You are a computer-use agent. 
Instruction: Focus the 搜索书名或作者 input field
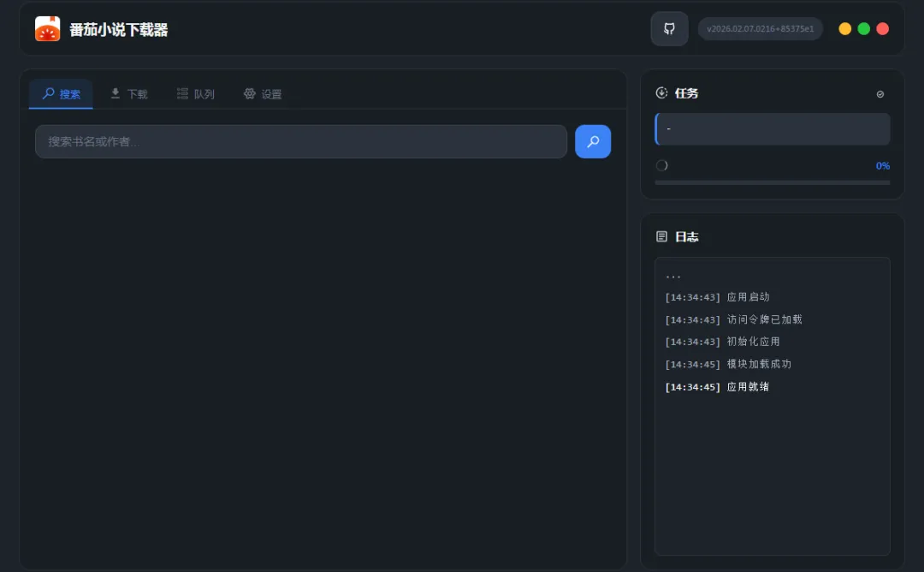point(301,141)
